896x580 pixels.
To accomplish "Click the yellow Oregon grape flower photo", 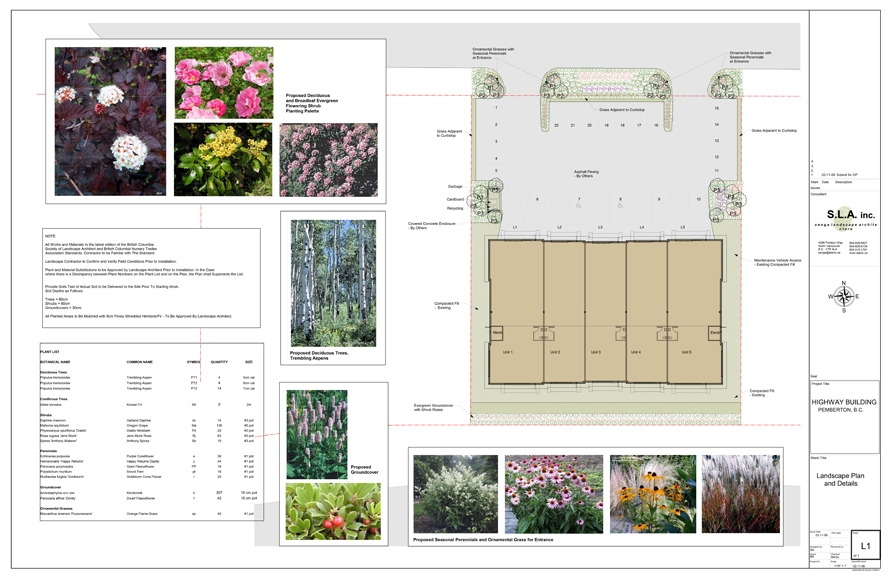I will coord(223,159).
